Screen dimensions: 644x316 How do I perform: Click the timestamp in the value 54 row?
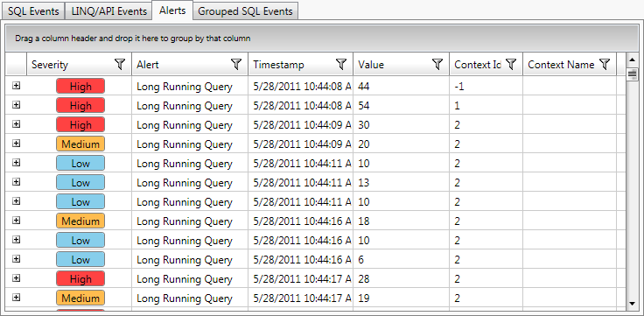(x=302, y=106)
